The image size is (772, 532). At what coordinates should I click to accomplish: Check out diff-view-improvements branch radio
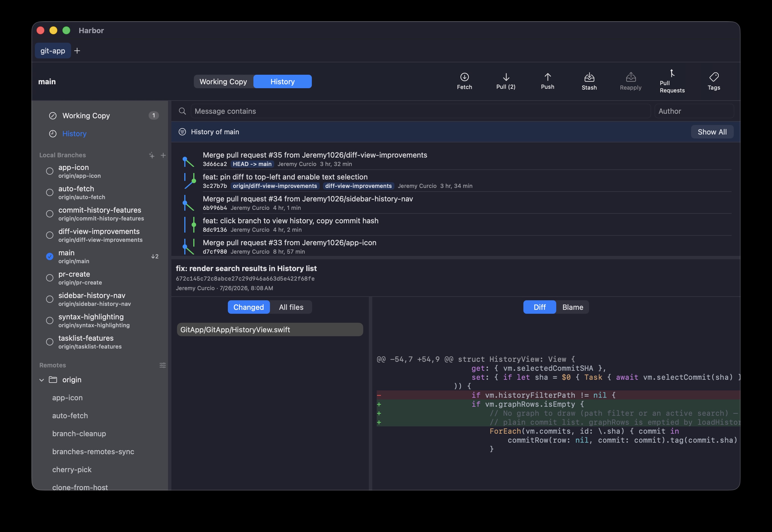50,235
